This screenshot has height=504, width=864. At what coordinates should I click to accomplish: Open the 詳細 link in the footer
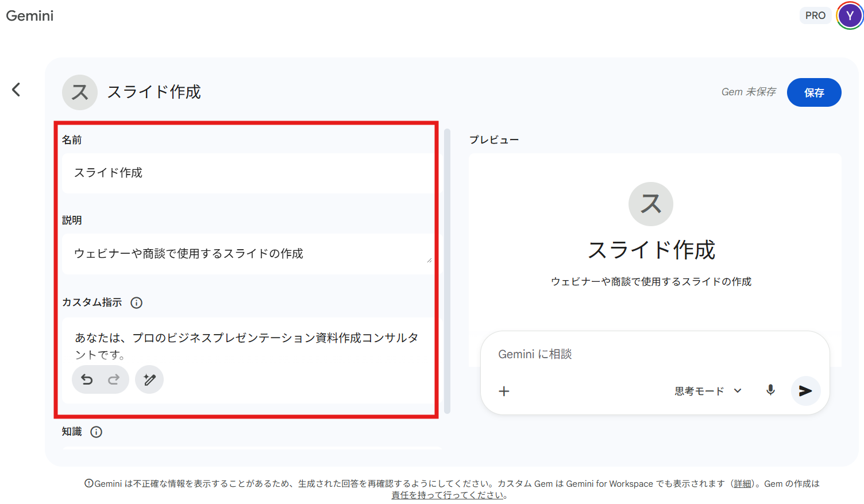tap(742, 484)
